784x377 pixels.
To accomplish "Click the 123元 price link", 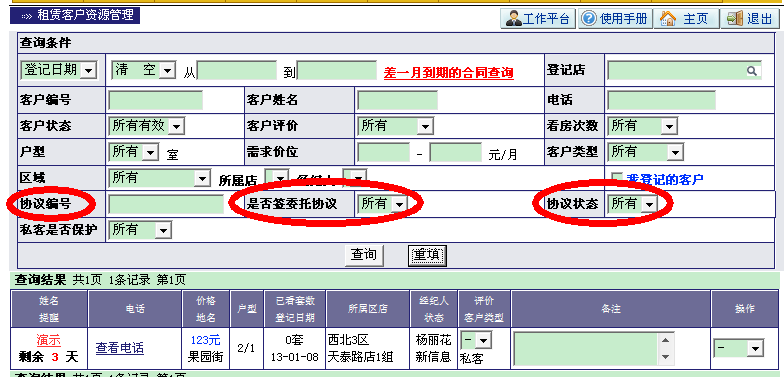I will click(206, 340).
